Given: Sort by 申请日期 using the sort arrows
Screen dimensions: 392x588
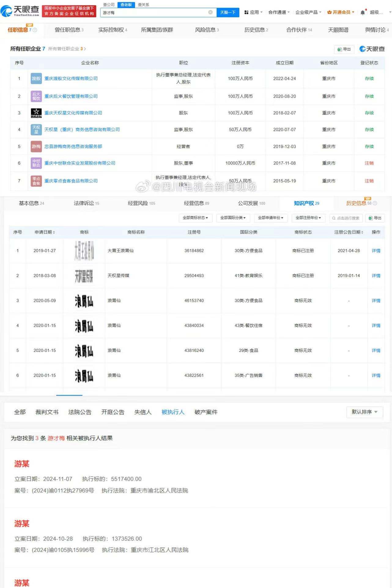Looking at the screenshot, I should [x=54, y=232].
